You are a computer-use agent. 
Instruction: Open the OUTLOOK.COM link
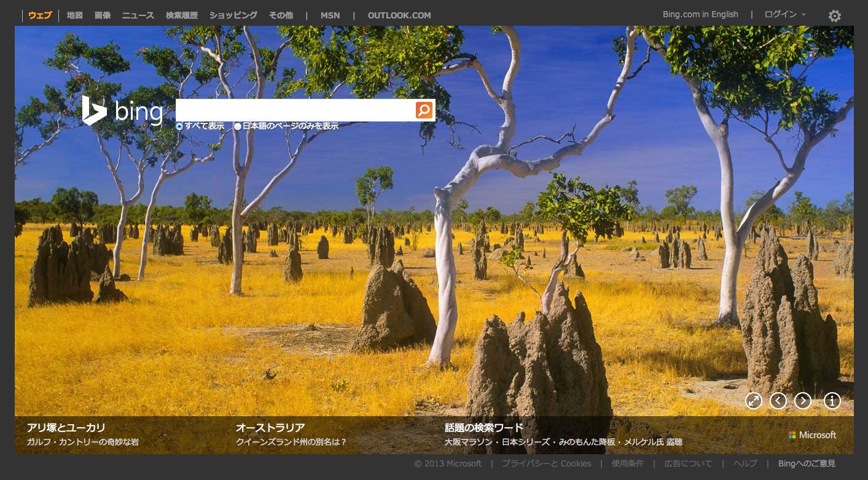point(399,15)
